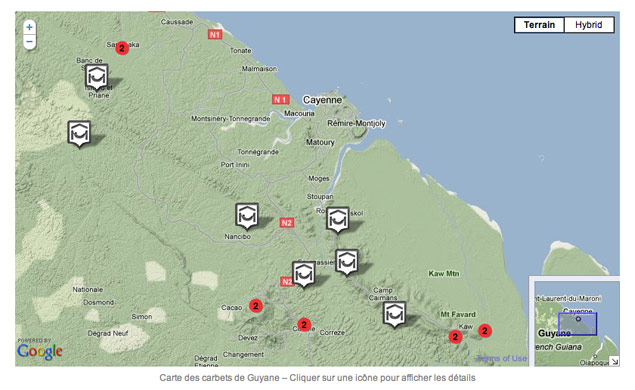Click the blue rectangle in overview map
635x390 pixels.
[x=577, y=324]
